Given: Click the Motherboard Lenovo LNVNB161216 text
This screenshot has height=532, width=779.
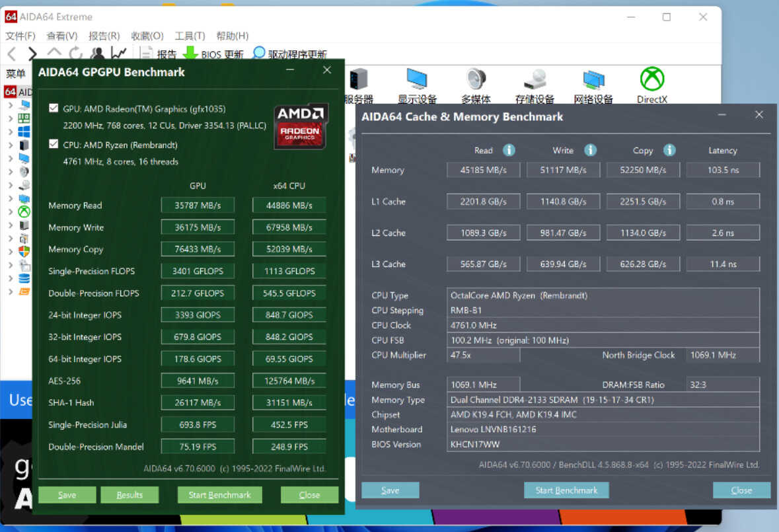Looking at the screenshot, I should (494, 429).
